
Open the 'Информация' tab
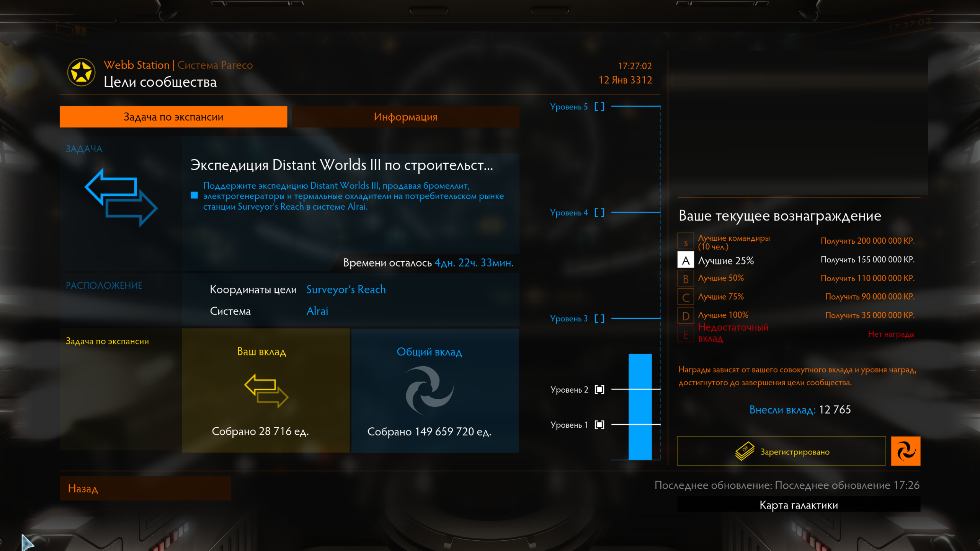[405, 117]
